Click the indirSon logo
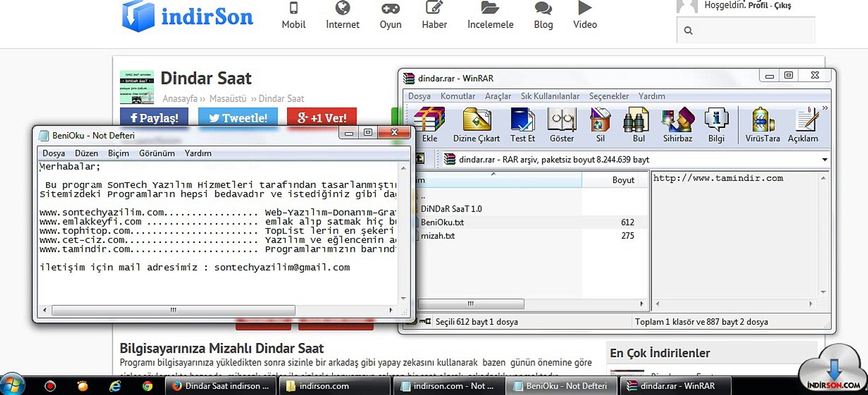This screenshot has width=868, height=395. point(187,16)
